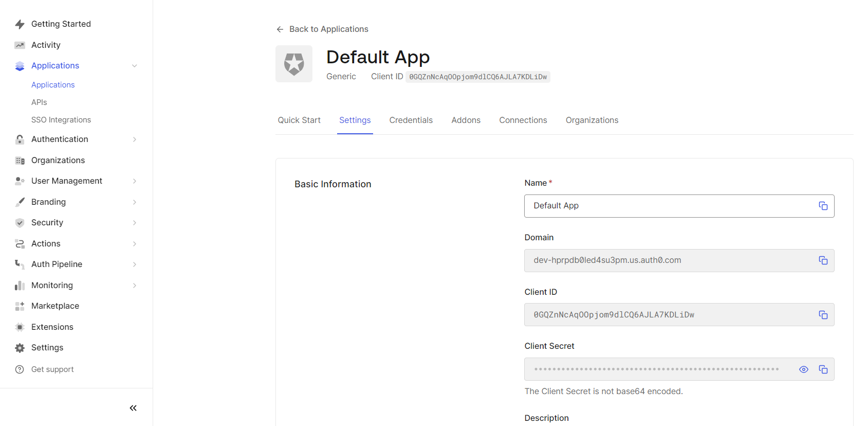The width and height of the screenshot is (868, 426).
Task: Click the Activity chart icon
Action: (20, 45)
